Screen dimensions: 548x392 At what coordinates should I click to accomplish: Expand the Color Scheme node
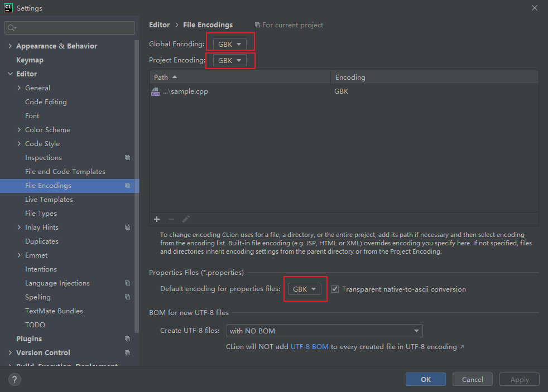(19, 129)
